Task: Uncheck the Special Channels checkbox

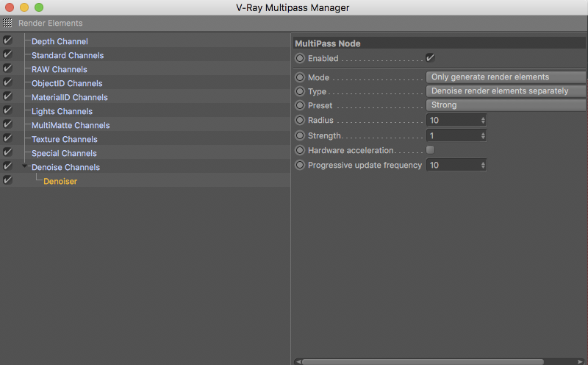Action: click(x=7, y=152)
